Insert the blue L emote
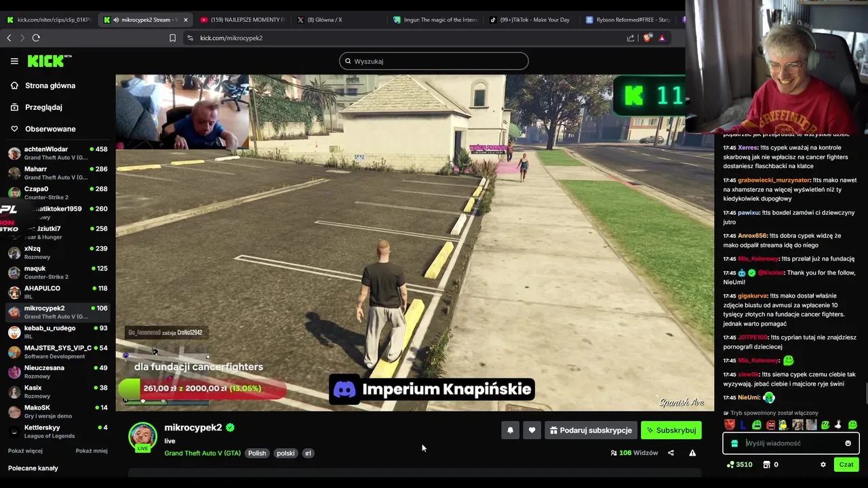Screen dimensions: 868x488 tap(743, 425)
